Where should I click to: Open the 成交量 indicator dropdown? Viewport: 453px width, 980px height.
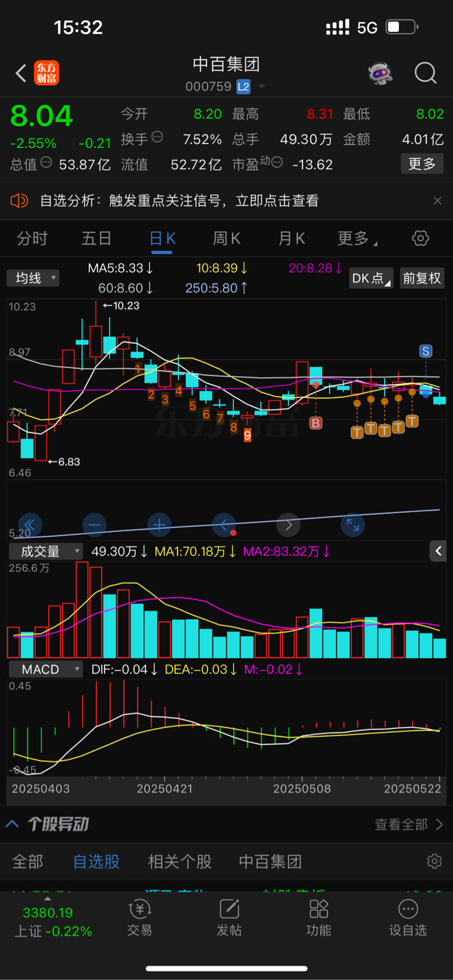[x=45, y=551]
